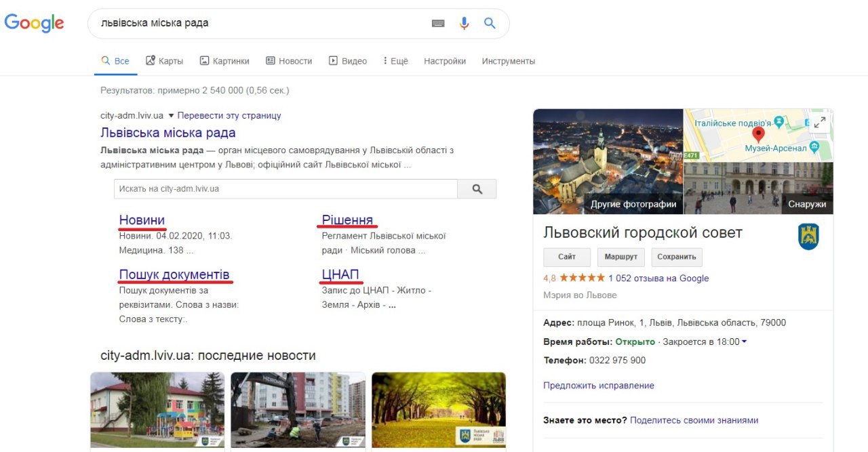Switch to the Картинки tab

click(x=224, y=61)
